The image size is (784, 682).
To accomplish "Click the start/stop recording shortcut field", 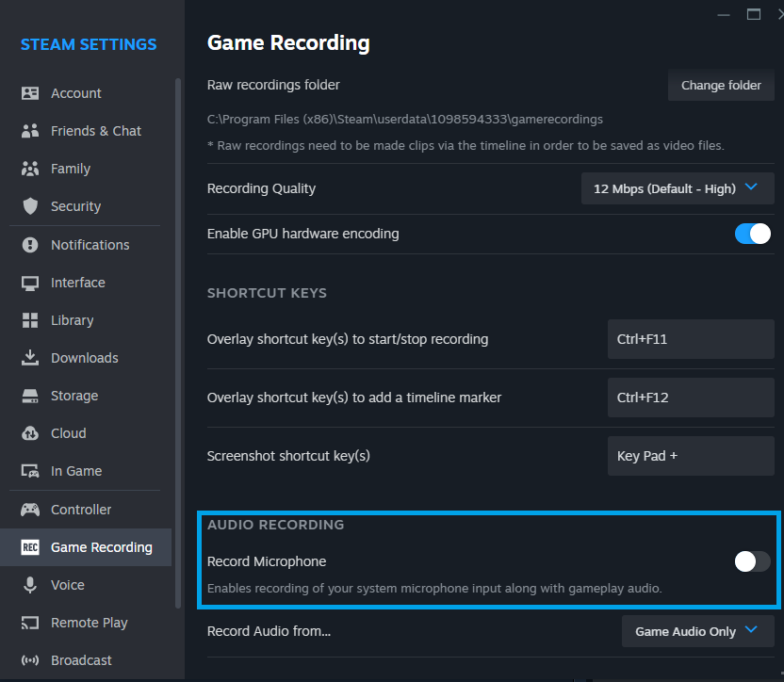I will 690,339.
